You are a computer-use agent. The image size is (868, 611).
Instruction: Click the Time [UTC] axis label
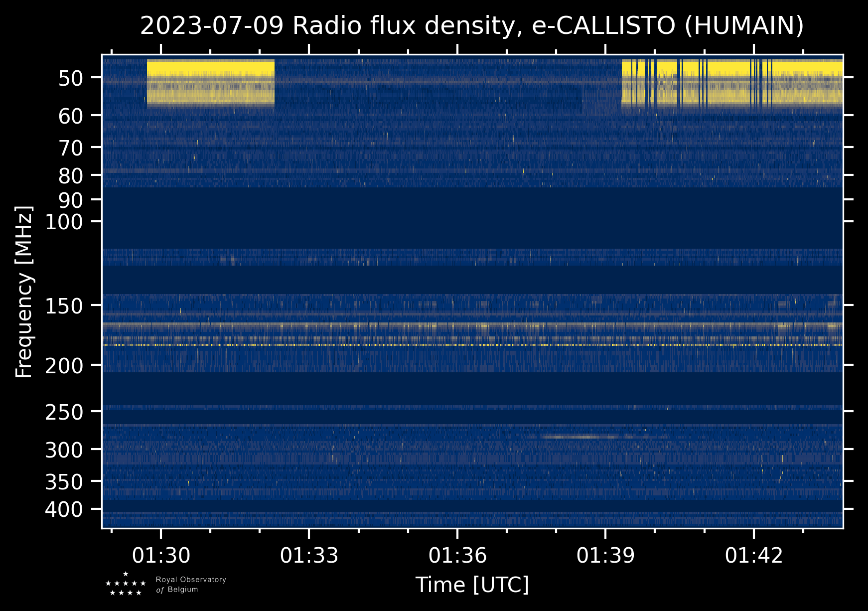[x=472, y=585]
